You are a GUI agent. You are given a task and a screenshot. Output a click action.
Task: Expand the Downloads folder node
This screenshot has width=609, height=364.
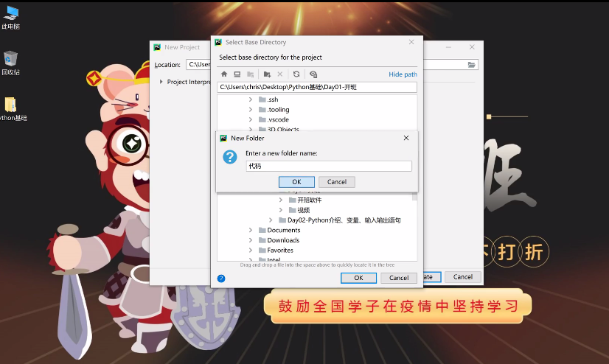251,240
